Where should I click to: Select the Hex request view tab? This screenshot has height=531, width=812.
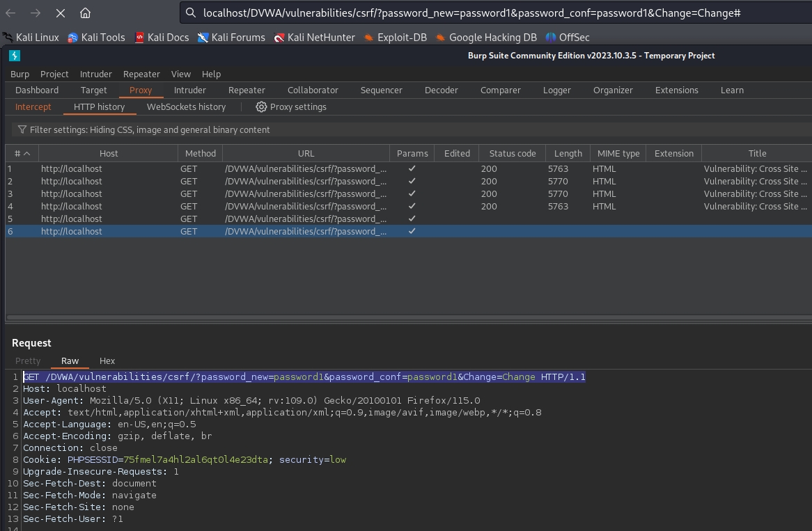pos(107,361)
